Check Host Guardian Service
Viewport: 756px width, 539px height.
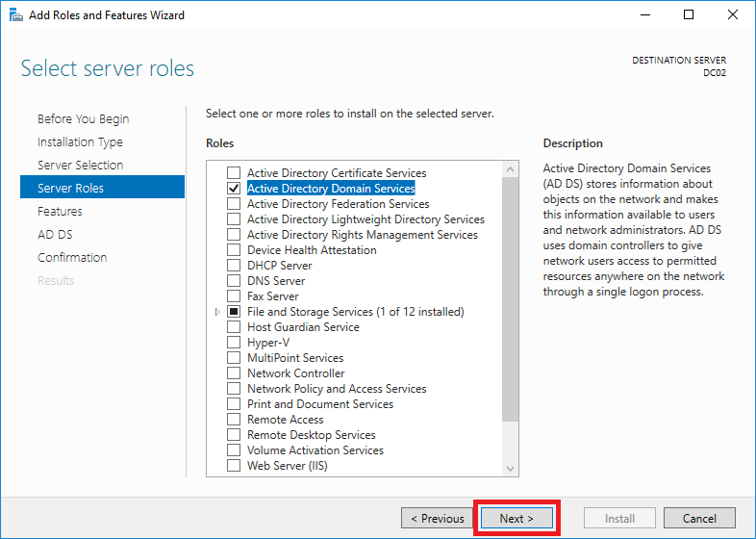click(234, 327)
